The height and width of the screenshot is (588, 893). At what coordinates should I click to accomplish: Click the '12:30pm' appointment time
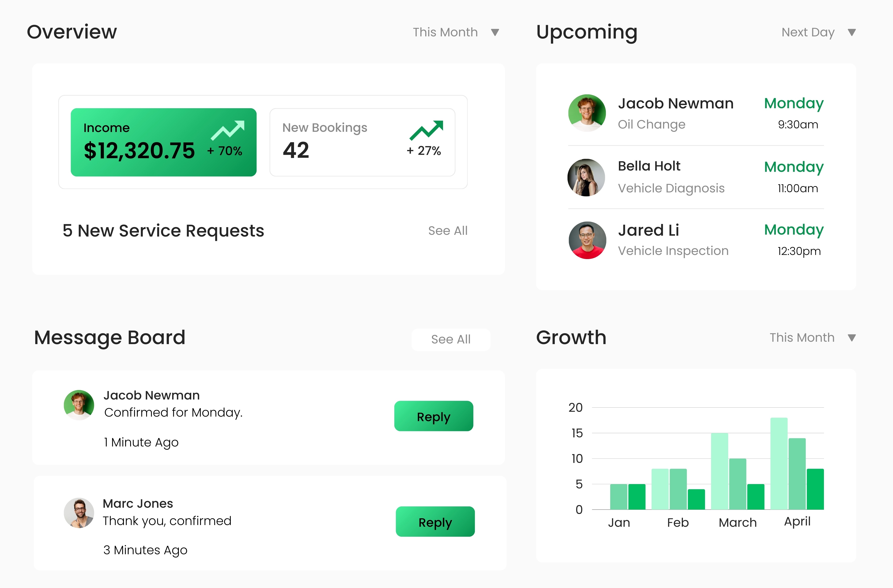[799, 251]
